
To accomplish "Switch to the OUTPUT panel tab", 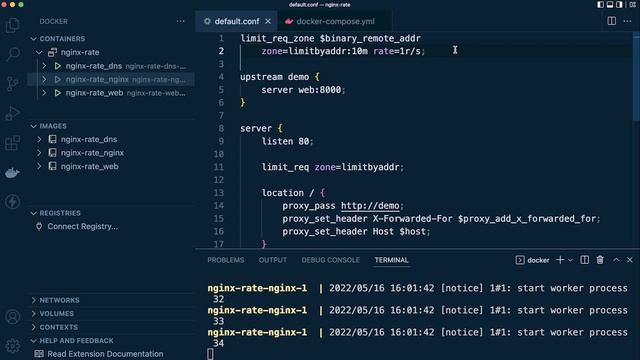I will [273, 260].
